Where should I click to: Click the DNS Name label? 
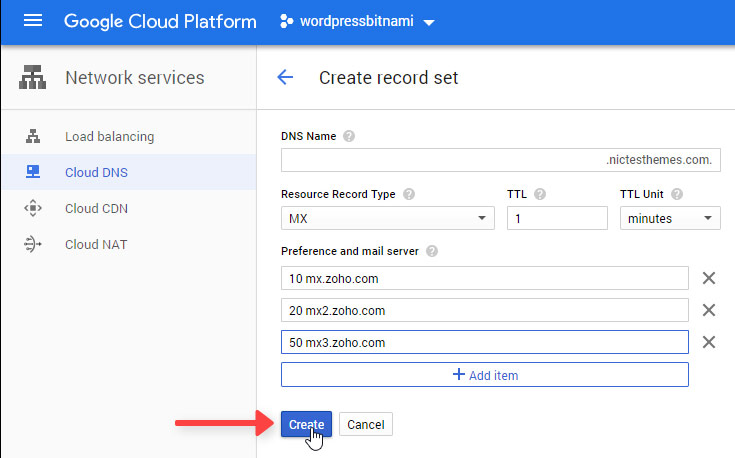(x=308, y=136)
